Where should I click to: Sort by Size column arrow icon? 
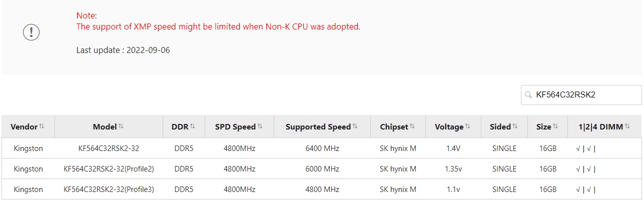tap(555, 126)
